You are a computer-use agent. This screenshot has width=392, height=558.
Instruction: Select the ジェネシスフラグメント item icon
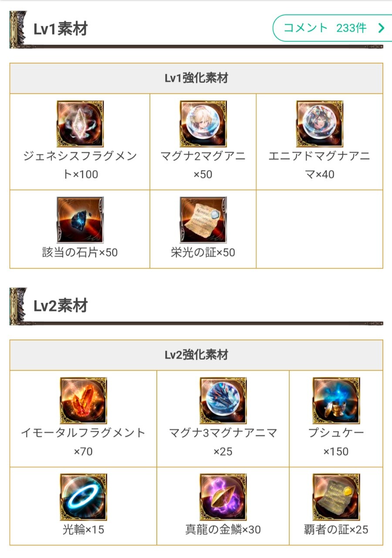(x=80, y=124)
